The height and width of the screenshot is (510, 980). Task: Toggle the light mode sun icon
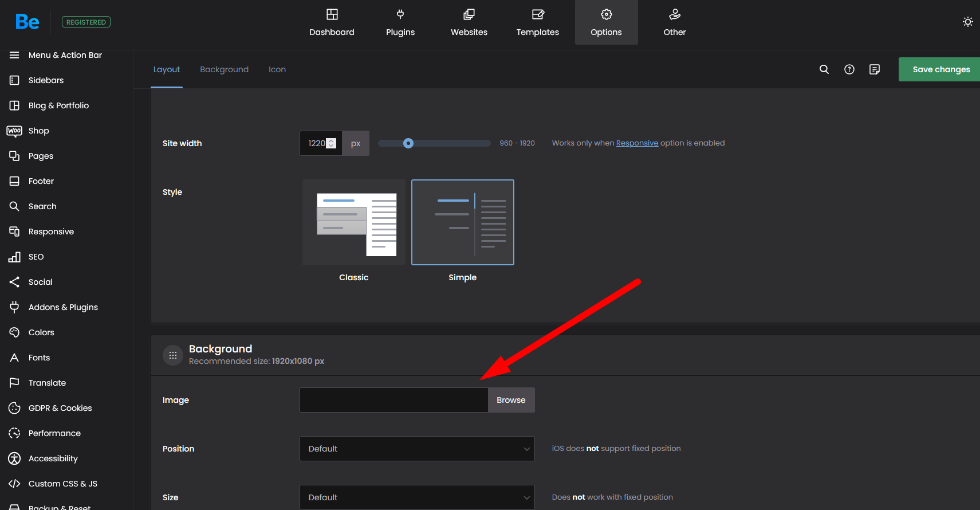click(968, 22)
